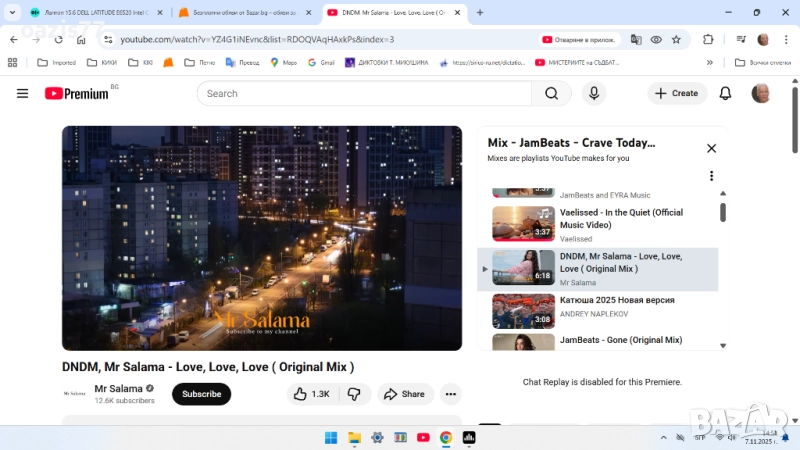Share the video via Share button
Viewport: 800px width, 450px height.
pyautogui.click(x=404, y=394)
